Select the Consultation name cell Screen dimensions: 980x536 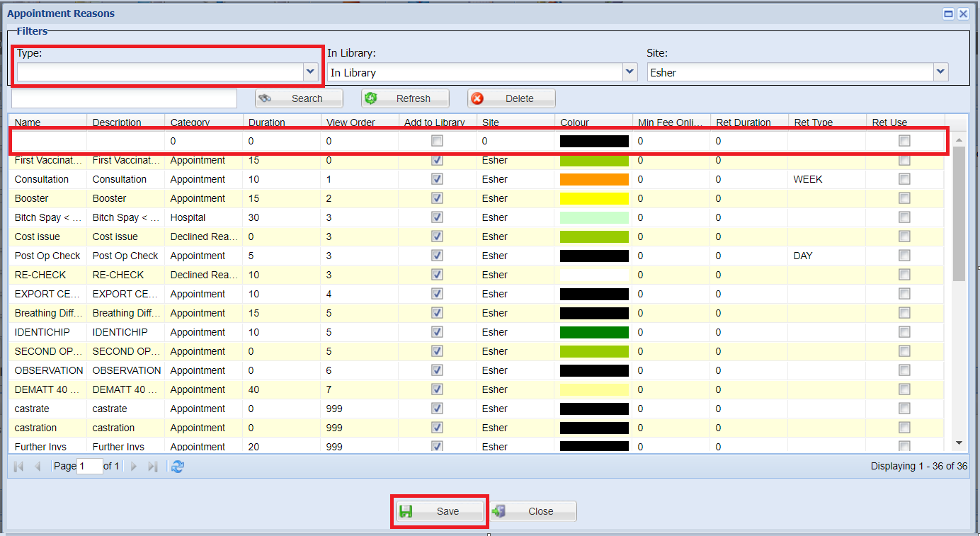point(47,179)
